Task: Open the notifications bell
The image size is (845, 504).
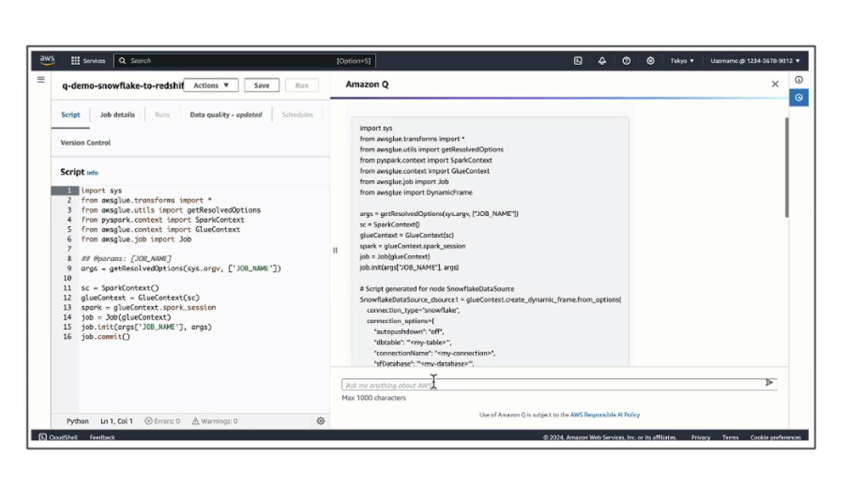Action: 602,61
